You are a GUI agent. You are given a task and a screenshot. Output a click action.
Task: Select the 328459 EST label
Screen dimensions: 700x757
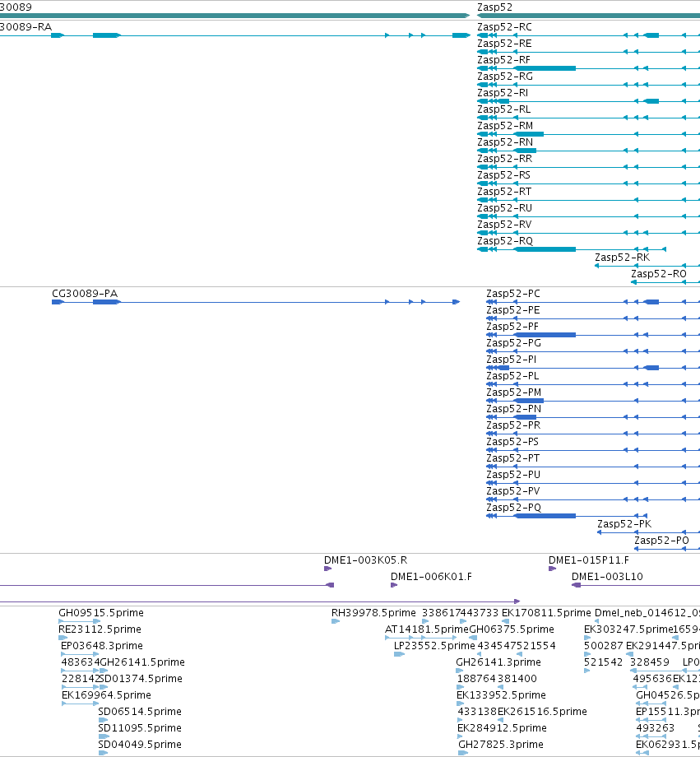[649, 662]
